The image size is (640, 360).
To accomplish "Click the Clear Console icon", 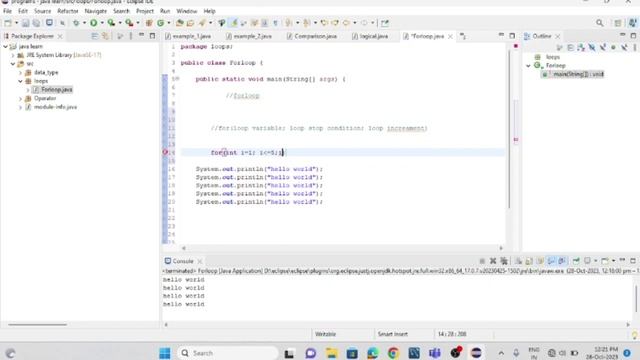I will [518, 261].
